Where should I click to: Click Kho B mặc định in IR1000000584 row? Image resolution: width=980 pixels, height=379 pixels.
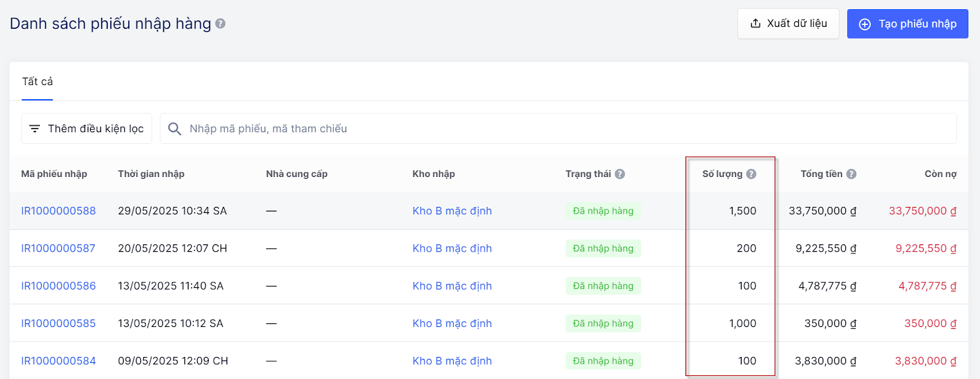pos(452,361)
